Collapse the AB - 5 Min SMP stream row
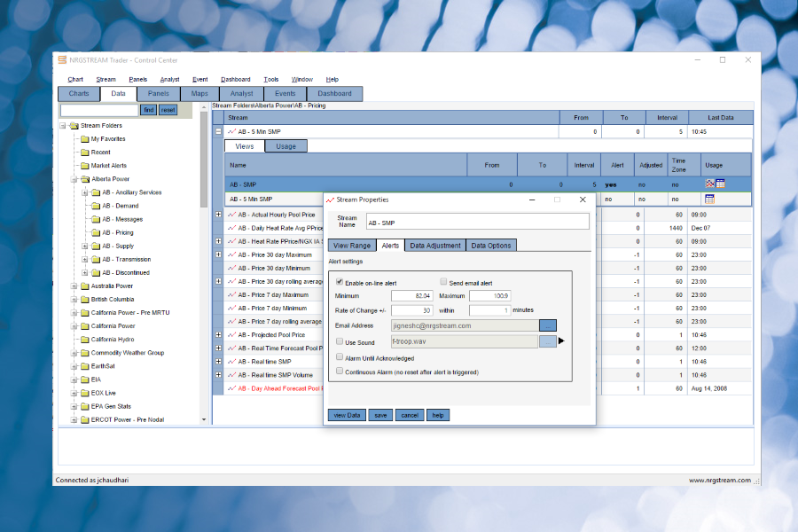Image resolution: width=798 pixels, height=532 pixels. (x=218, y=131)
